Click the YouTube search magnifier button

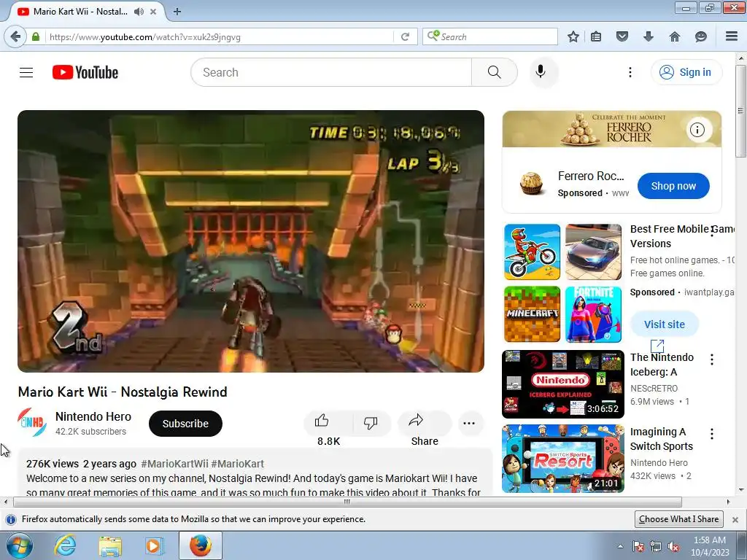tap(494, 72)
